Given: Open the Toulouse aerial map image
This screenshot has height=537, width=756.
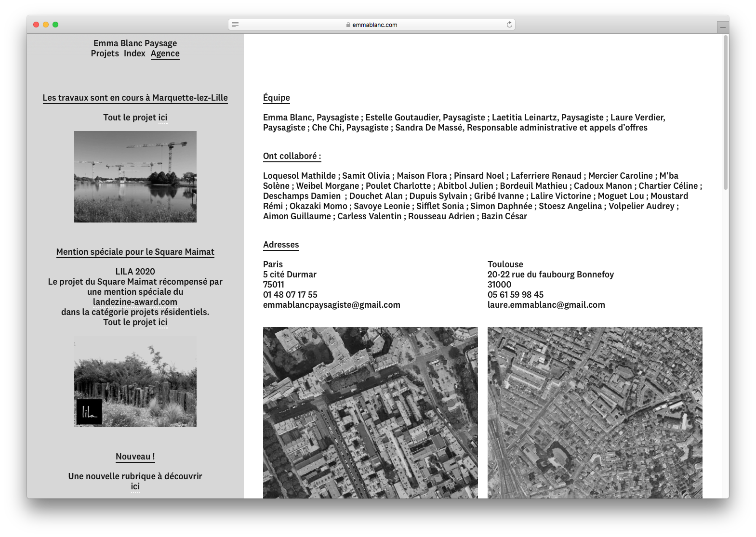Looking at the screenshot, I should (x=595, y=412).
